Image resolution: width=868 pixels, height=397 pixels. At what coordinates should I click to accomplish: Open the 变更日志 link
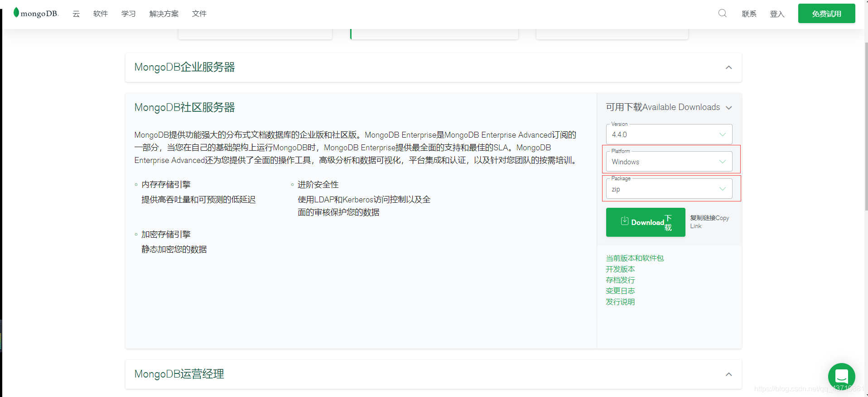coord(620,291)
